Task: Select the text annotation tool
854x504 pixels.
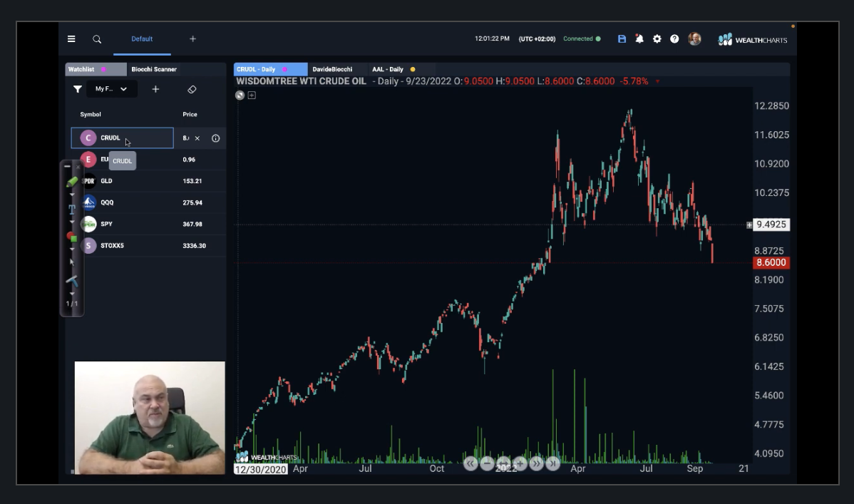Action: 72,210
